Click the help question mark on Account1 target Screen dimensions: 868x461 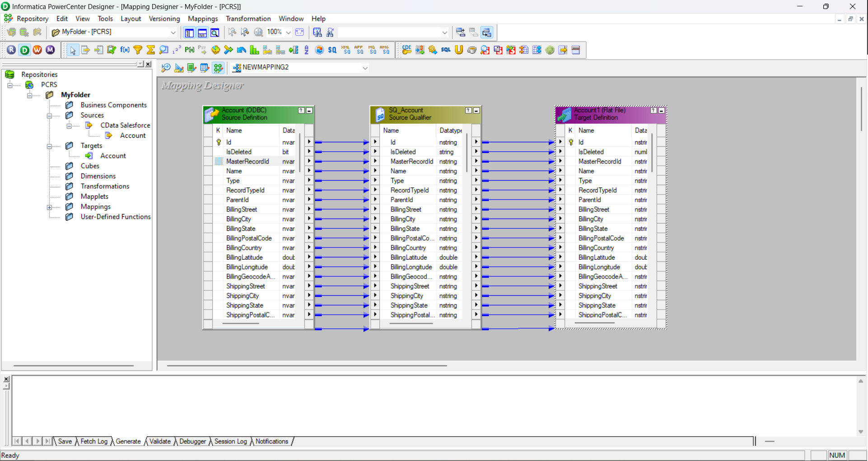point(653,110)
